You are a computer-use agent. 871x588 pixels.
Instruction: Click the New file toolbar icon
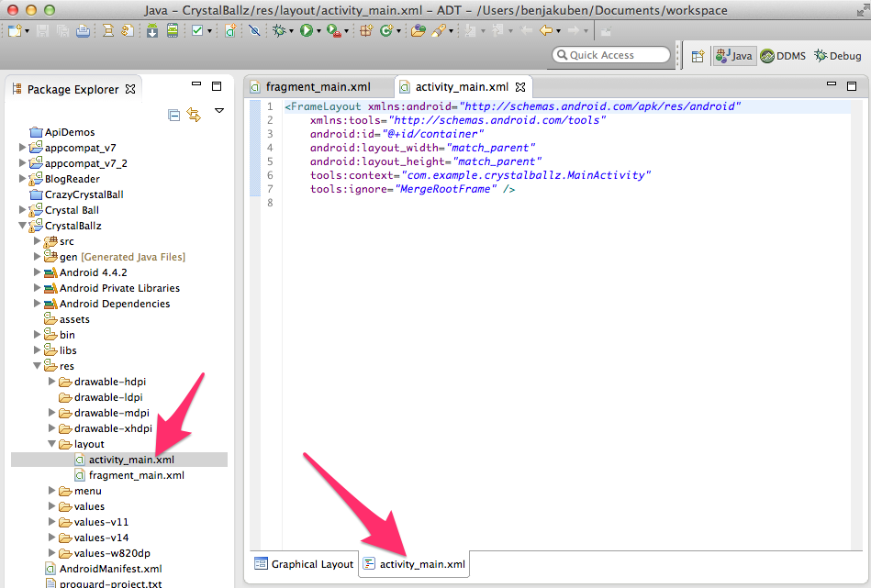point(16,30)
